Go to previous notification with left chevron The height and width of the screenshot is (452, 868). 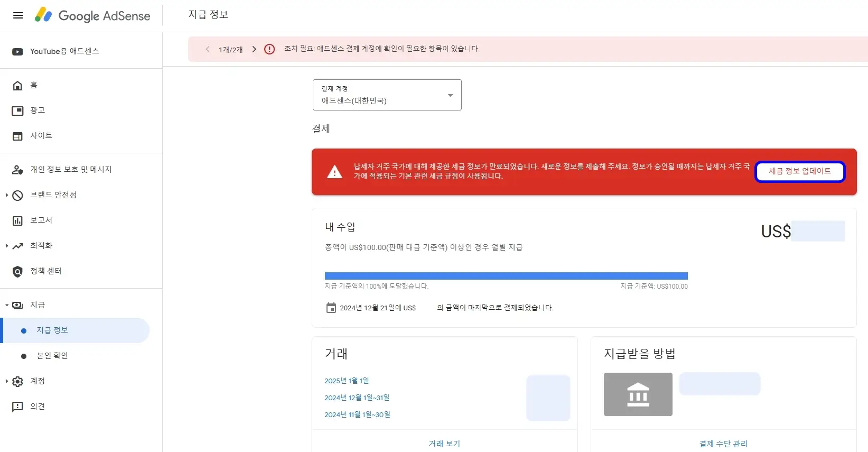click(208, 49)
